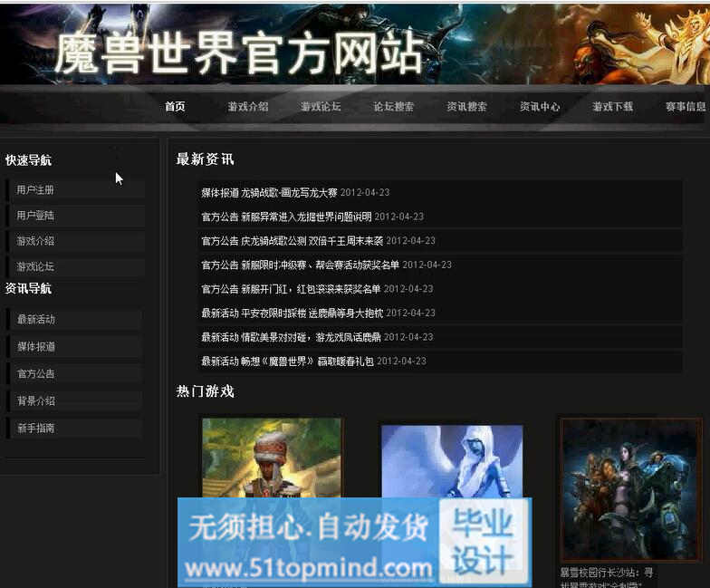Open 游戏论坛 in the sidebar list
The height and width of the screenshot is (588, 710).
click(x=35, y=266)
